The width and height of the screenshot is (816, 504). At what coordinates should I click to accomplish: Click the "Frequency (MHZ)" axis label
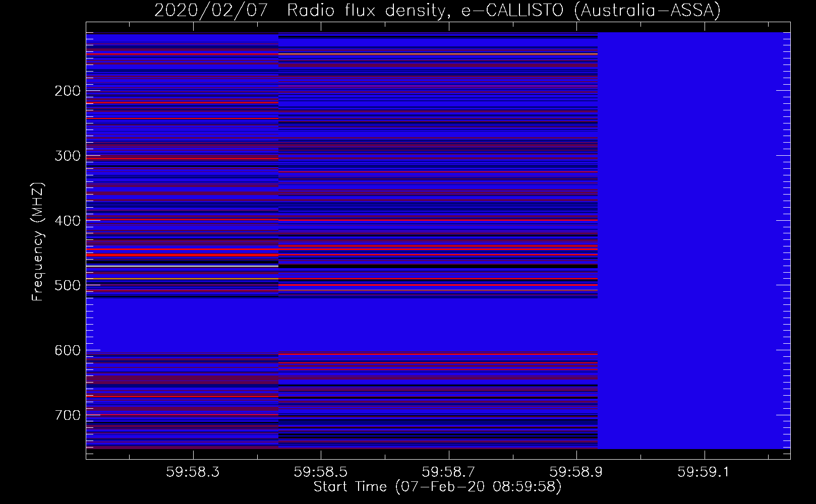[x=38, y=242]
